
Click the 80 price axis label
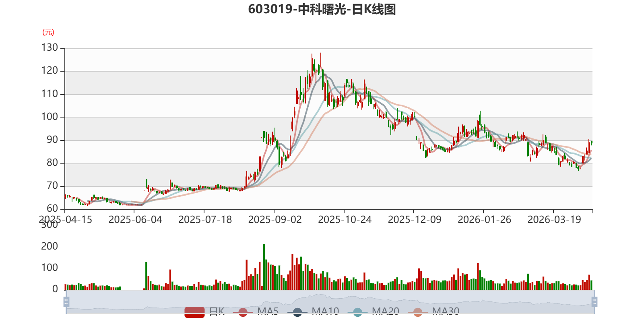coord(52,163)
